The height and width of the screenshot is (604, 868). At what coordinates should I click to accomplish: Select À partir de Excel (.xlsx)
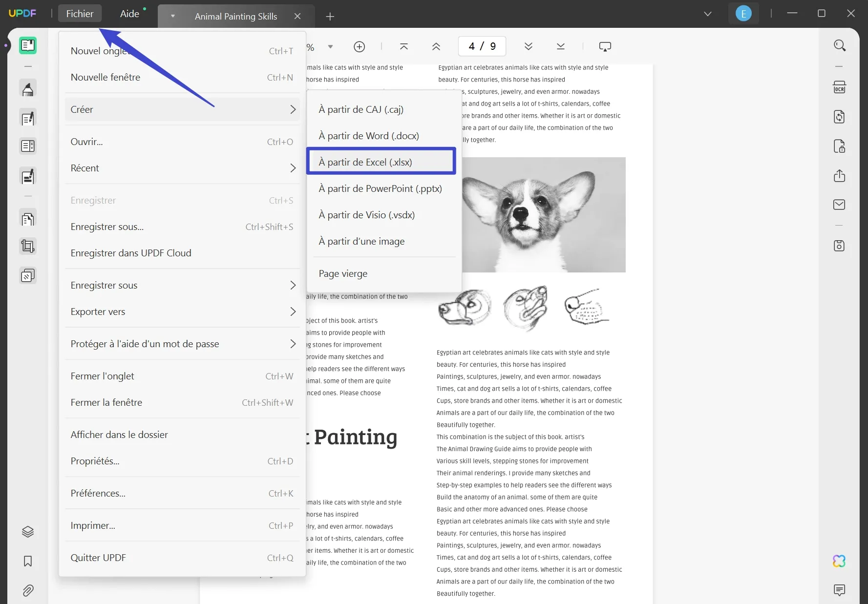point(381,162)
